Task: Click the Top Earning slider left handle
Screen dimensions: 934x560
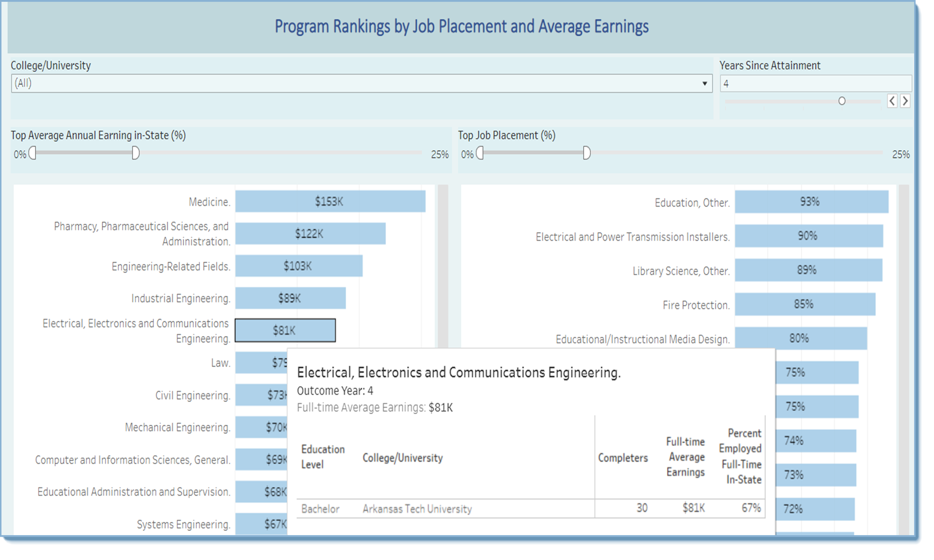Action: coord(32,153)
